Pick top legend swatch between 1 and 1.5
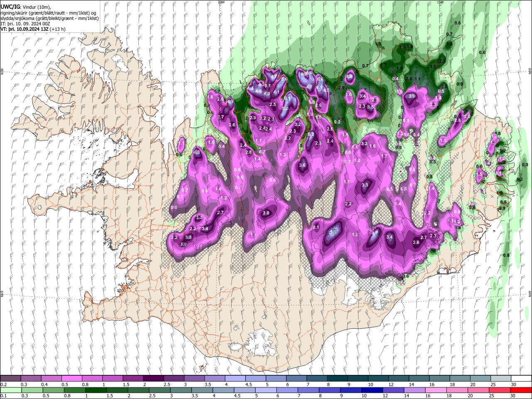 pyautogui.click(x=112, y=379)
